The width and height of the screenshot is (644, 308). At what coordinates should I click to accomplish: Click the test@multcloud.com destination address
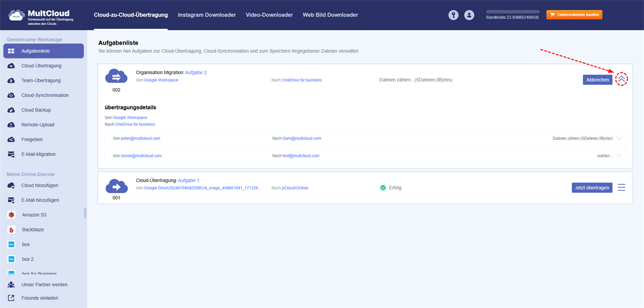point(301,156)
